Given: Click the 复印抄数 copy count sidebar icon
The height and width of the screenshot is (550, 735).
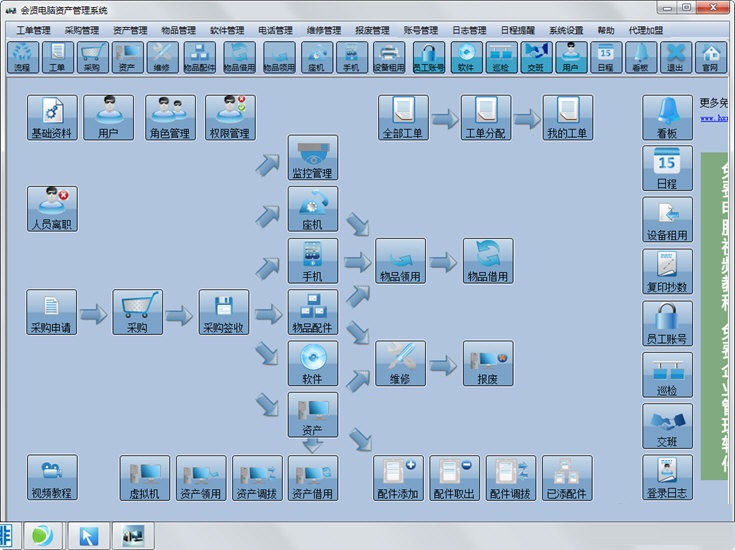Looking at the screenshot, I should point(667,272).
